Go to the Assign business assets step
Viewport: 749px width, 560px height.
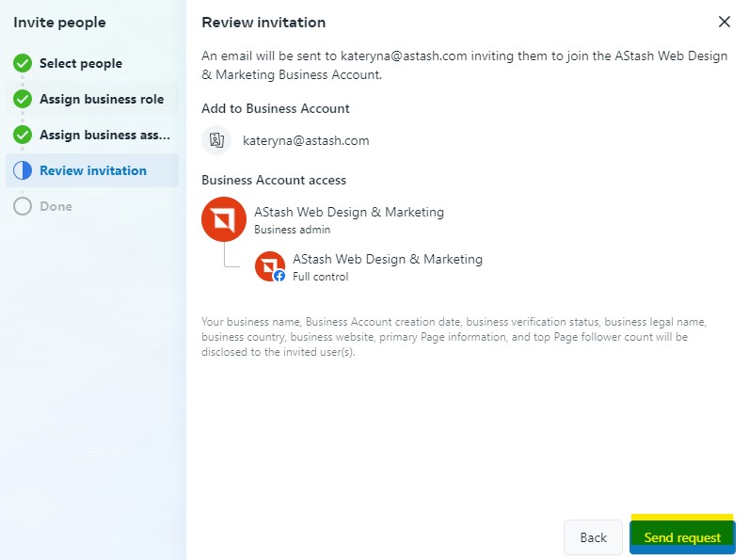click(104, 136)
